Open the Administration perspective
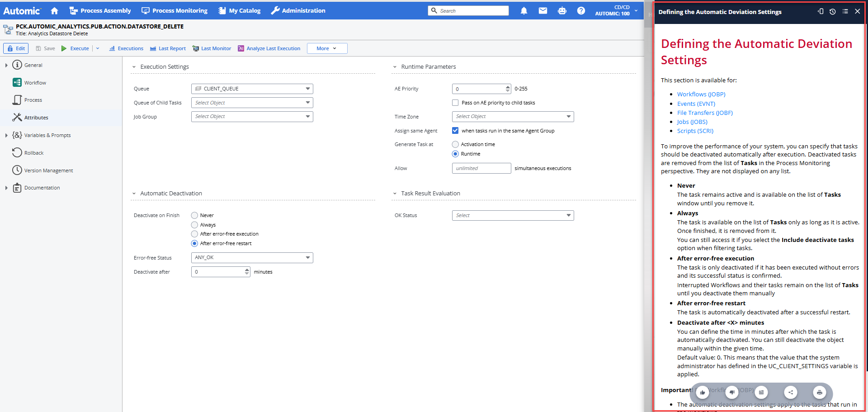 pyautogui.click(x=298, y=10)
